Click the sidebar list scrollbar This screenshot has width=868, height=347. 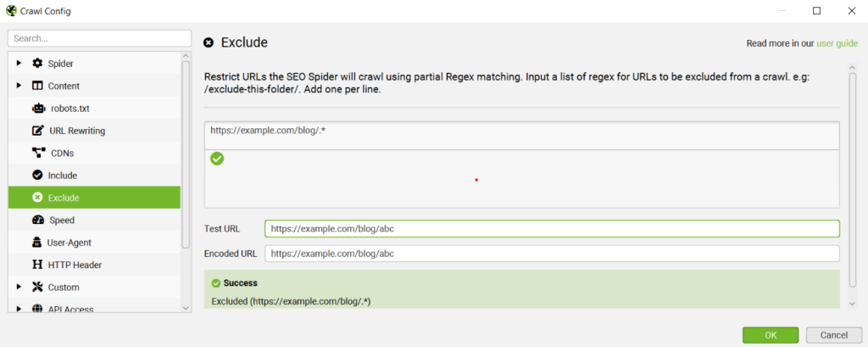pos(186,154)
